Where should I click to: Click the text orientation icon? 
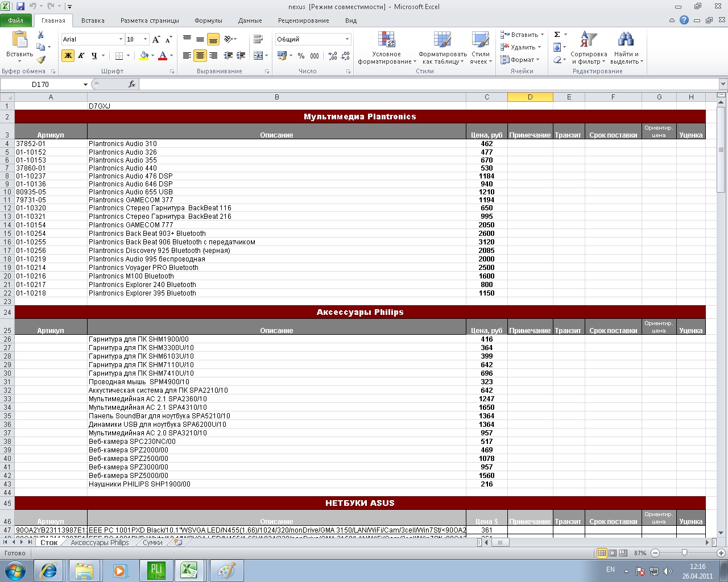pyautogui.click(x=228, y=39)
